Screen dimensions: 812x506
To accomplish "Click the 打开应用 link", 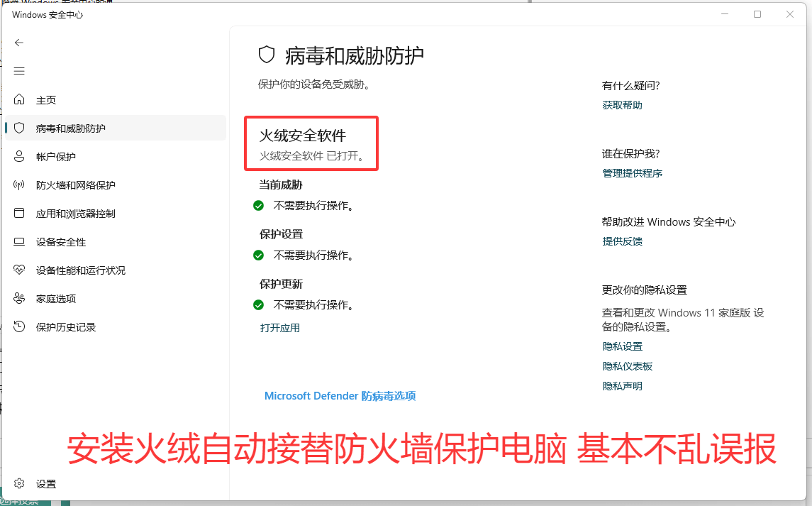I will click(280, 328).
